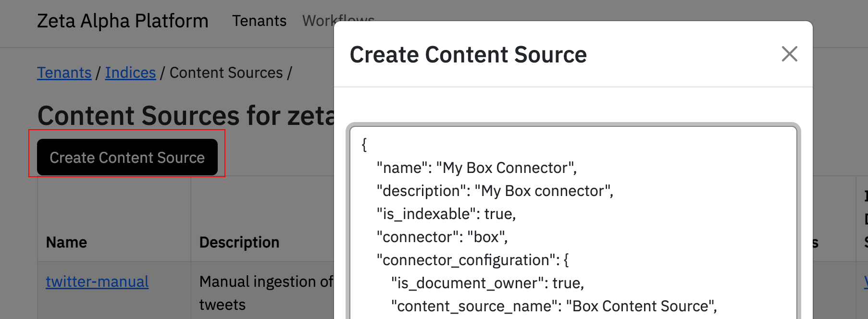Close the Create Content Source dialog
Screen dimensions: 868x319
point(789,54)
